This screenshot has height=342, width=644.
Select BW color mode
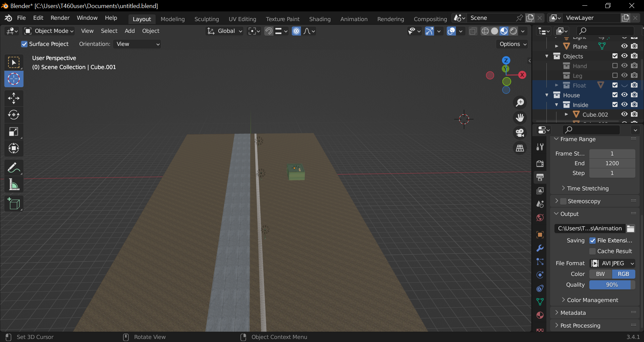[x=600, y=274]
